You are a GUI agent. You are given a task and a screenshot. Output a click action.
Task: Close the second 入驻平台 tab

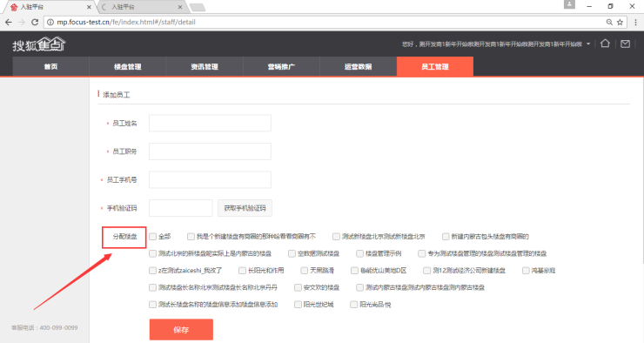[180, 7]
